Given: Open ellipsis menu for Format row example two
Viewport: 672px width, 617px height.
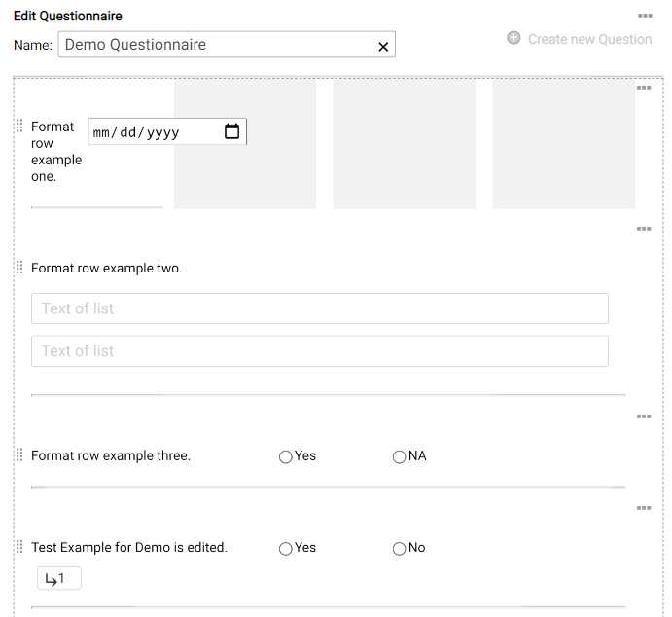Looking at the screenshot, I should 644,229.
